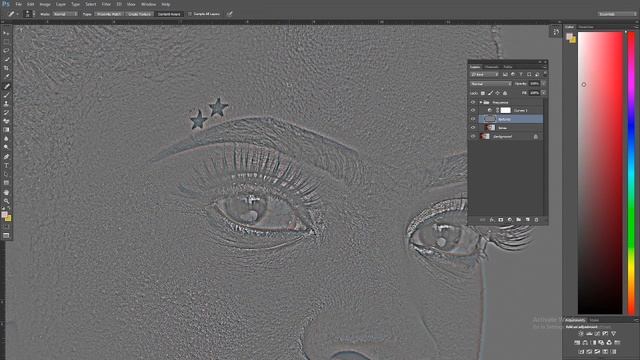Open the layer styles fx menu
640x360 pixels.
point(491,220)
